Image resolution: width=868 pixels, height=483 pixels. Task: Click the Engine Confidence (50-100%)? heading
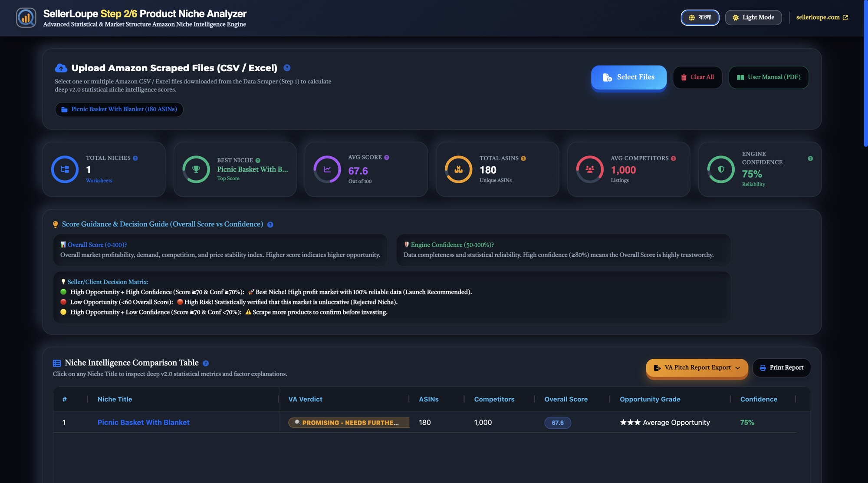tap(449, 245)
